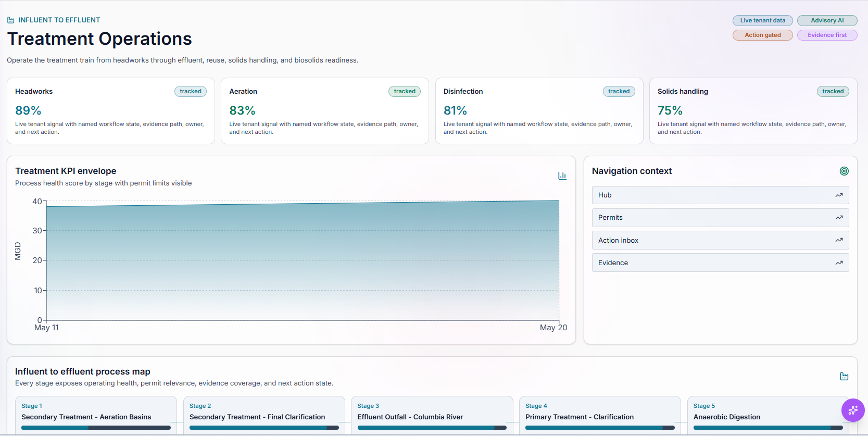Click the Influent to effluent process map heading
The image size is (868, 436).
coord(83,371)
